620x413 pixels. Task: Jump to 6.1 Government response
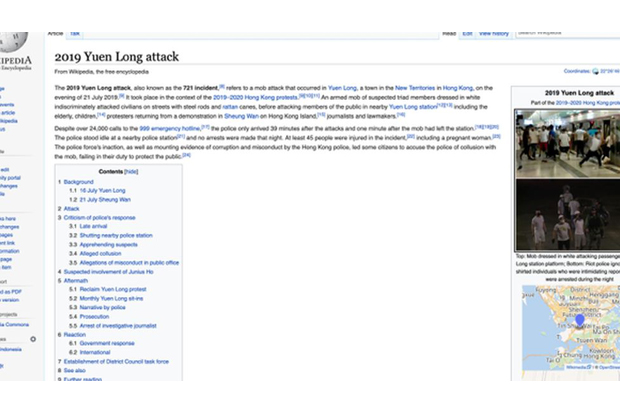coord(107,343)
